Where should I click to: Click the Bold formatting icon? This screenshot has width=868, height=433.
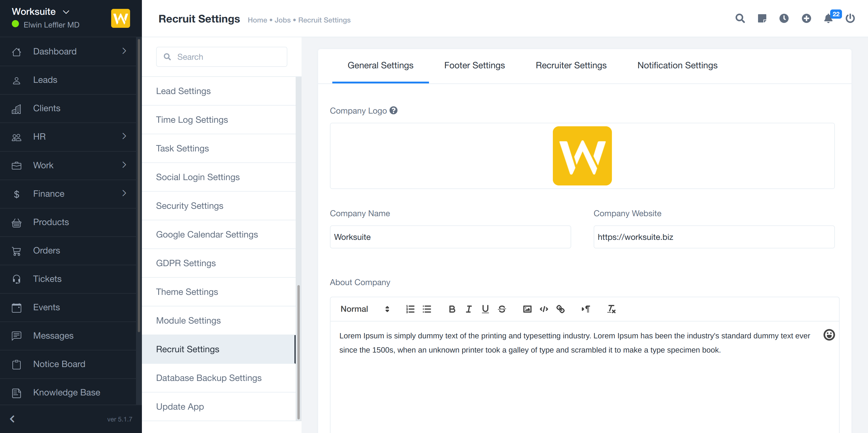pyautogui.click(x=452, y=309)
